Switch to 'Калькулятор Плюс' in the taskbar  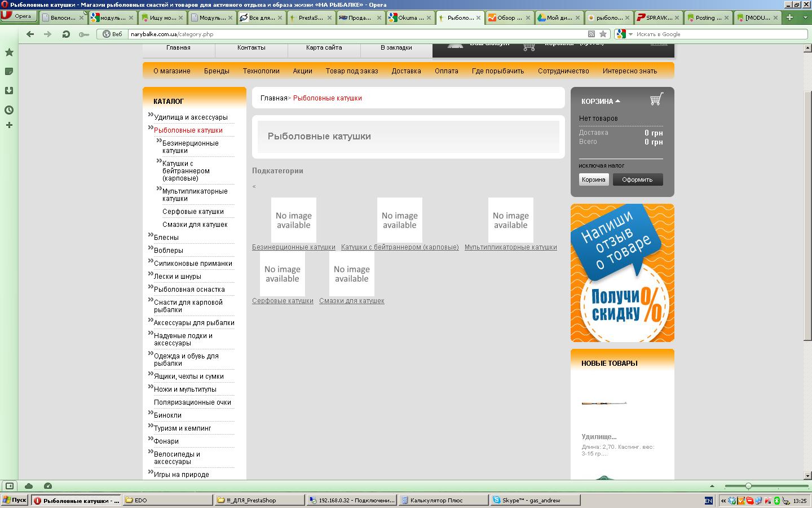pos(444,500)
